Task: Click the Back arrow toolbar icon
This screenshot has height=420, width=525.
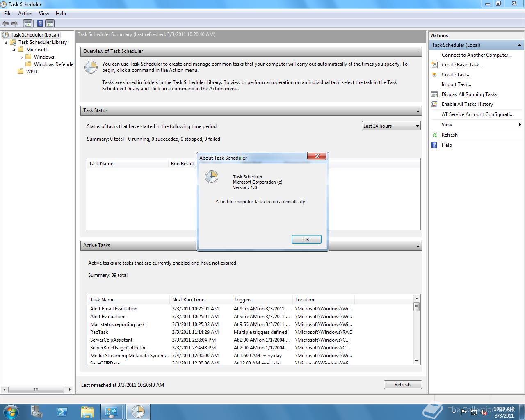Action: (x=5, y=24)
